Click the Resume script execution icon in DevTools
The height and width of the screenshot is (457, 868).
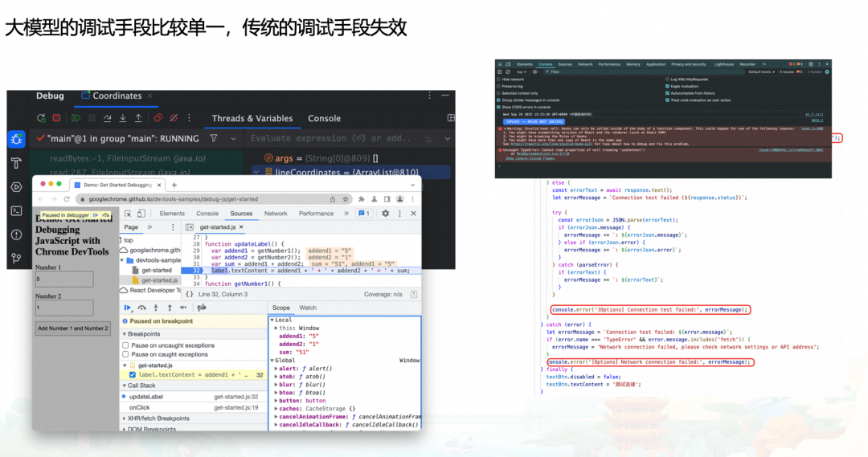point(128,308)
